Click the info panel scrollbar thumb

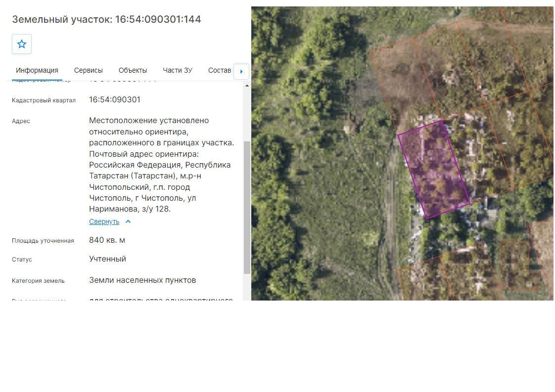click(247, 207)
